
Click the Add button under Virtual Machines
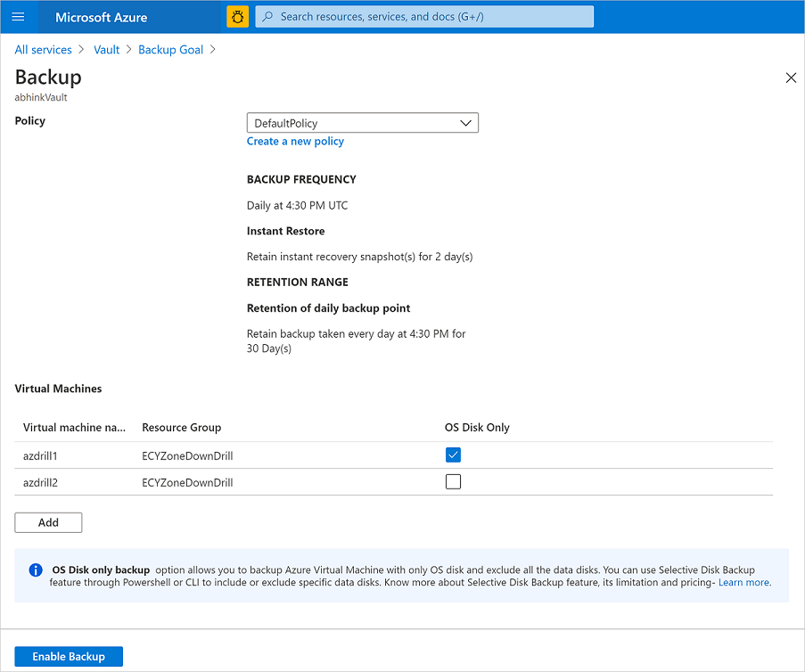[x=48, y=522]
